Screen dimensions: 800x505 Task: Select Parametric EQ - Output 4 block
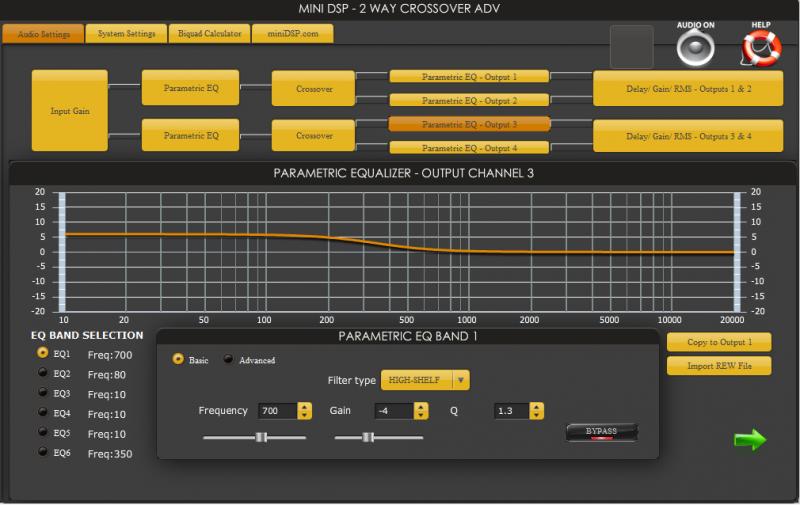pyautogui.click(x=469, y=148)
